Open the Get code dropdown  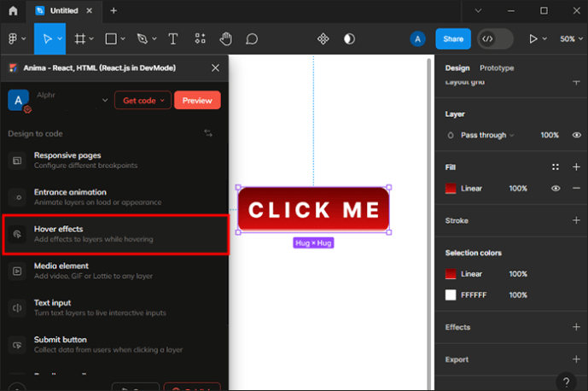click(143, 100)
